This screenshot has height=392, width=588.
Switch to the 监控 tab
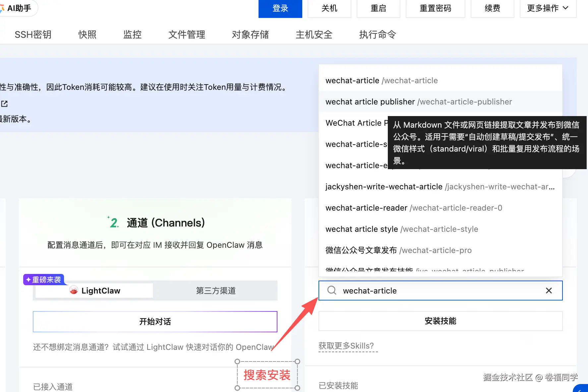pyautogui.click(x=132, y=34)
